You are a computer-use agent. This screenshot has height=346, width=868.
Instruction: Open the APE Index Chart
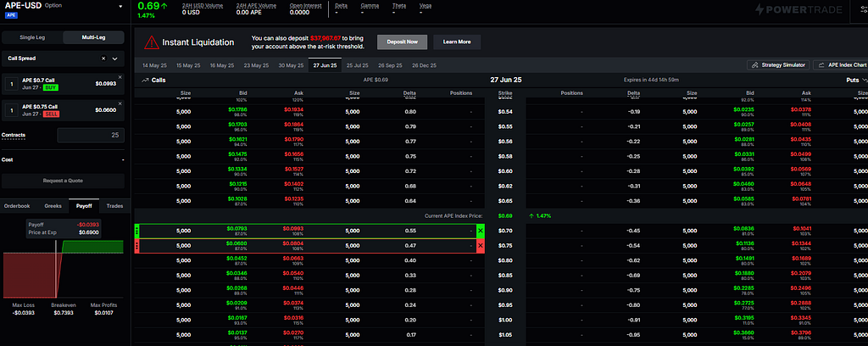[x=841, y=65]
